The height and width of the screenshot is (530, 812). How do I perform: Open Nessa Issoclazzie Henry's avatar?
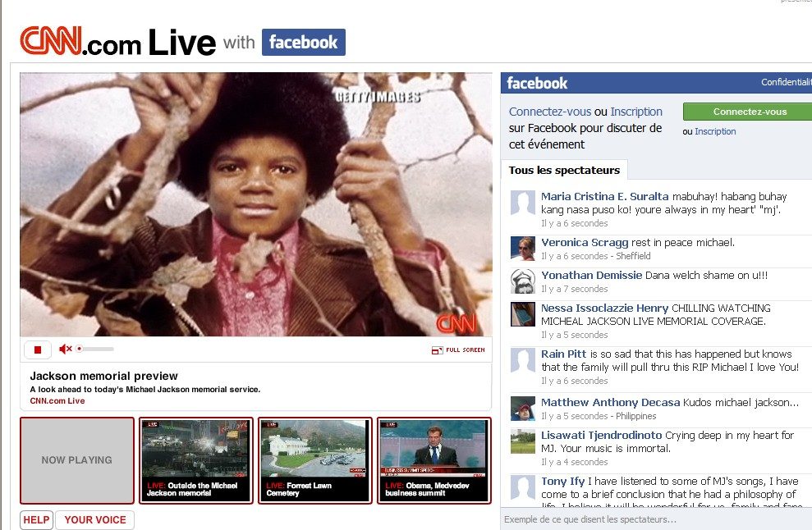point(523,314)
